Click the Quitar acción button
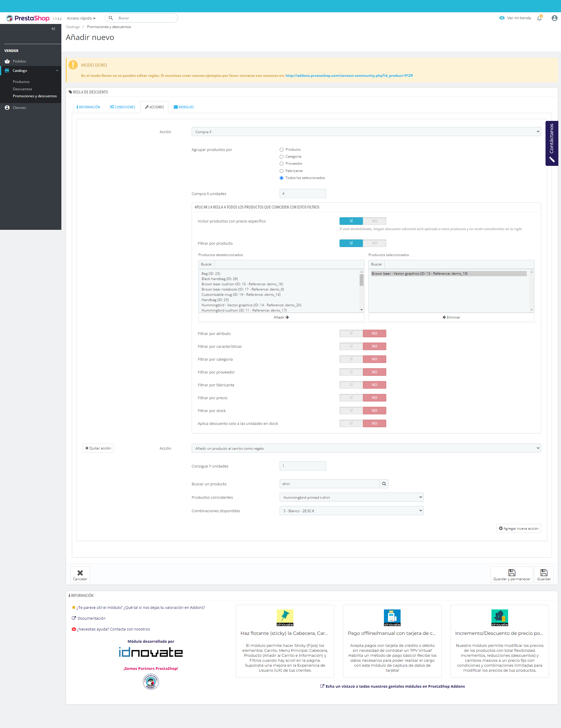Viewport: 561px width, 728px height. (x=98, y=448)
